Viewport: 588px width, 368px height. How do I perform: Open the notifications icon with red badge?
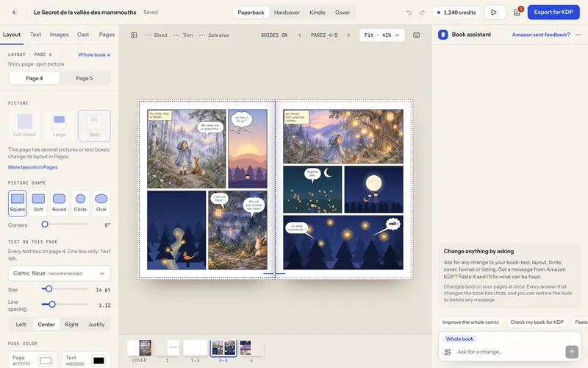click(x=517, y=12)
